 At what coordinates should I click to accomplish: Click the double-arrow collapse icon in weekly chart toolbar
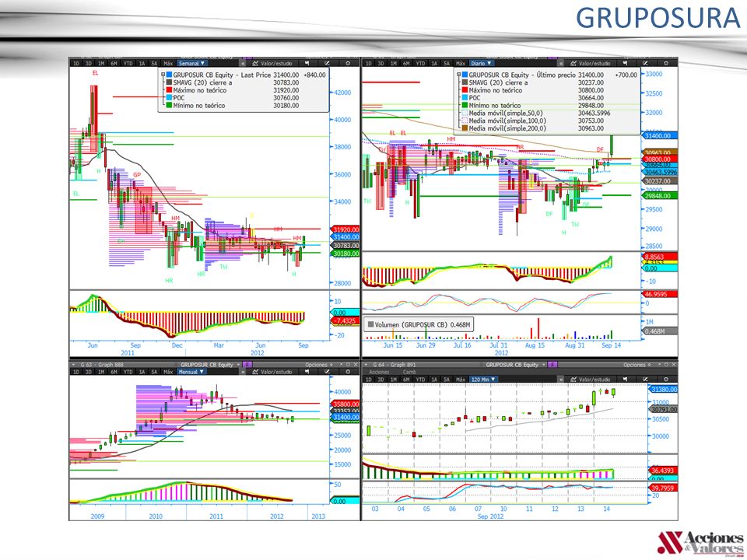point(243,63)
